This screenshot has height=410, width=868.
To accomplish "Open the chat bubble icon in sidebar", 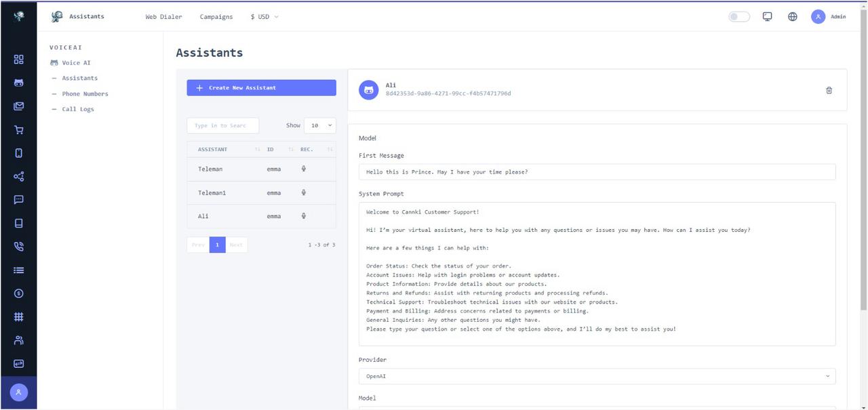I will [18, 199].
